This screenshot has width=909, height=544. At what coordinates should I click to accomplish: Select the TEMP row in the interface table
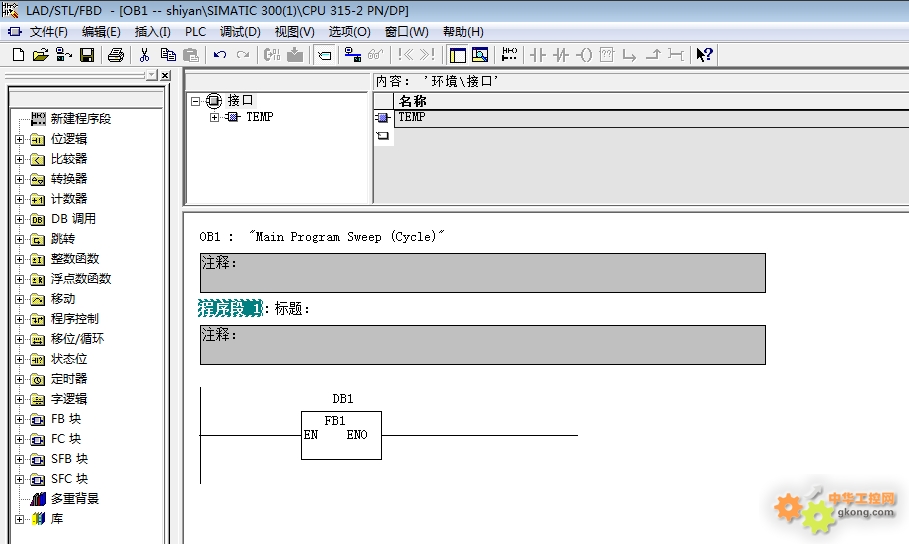coord(652,119)
